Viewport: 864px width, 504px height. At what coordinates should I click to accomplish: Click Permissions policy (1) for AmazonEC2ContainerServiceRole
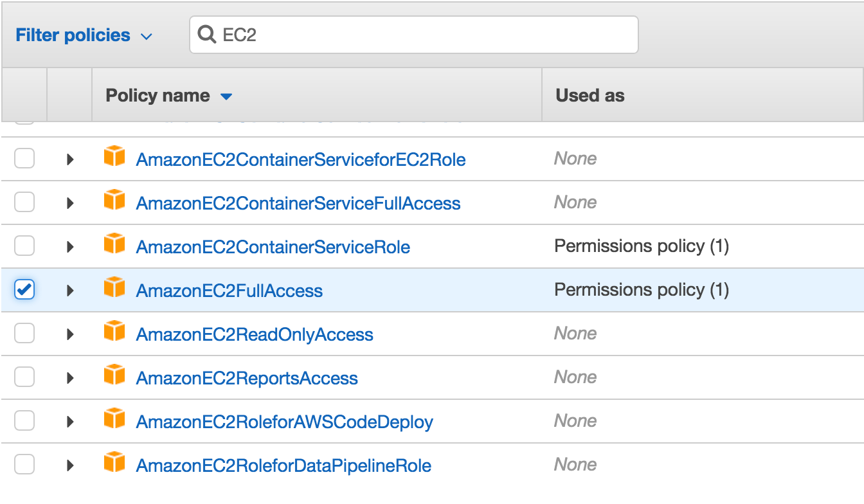pyautogui.click(x=642, y=246)
